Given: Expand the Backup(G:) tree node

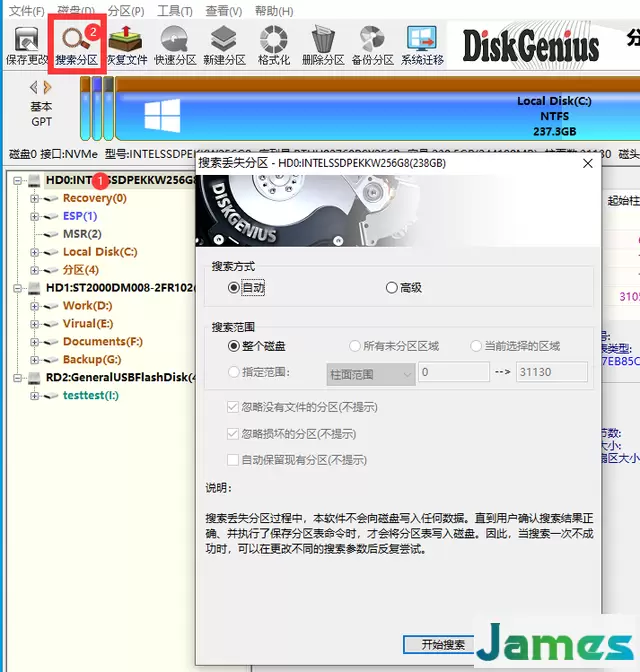Looking at the screenshot, I should [x=34, y=360].
